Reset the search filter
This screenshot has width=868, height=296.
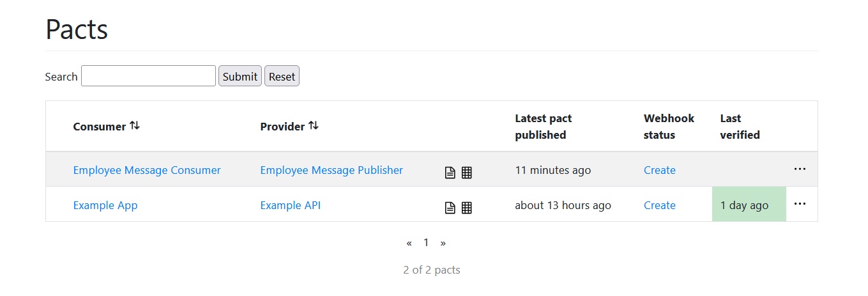coord(282,76)
